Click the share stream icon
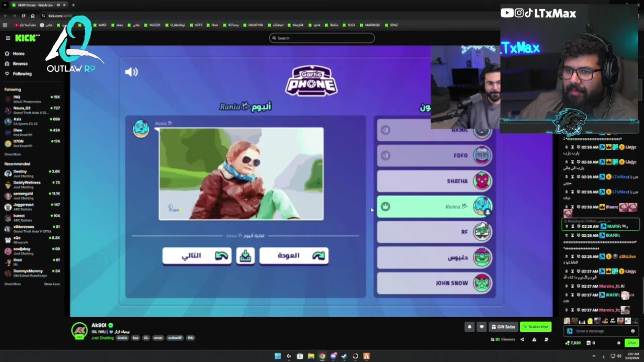The image size is (644, 362). tap(522, 339)
